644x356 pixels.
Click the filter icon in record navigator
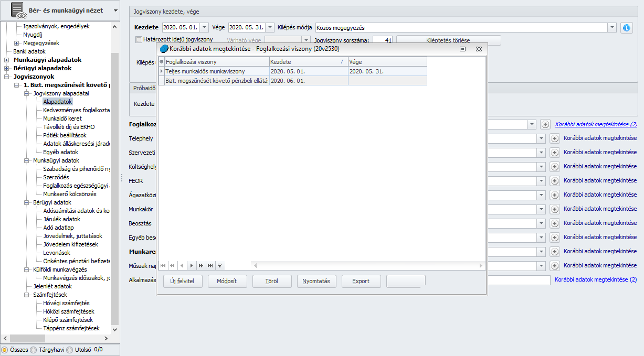tap(219, 266)
